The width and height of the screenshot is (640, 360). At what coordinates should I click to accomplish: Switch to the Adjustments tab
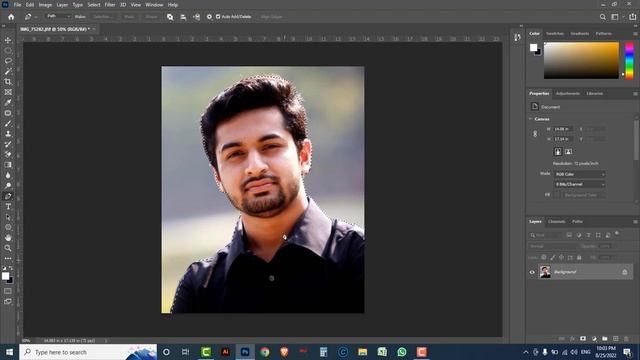567,93
